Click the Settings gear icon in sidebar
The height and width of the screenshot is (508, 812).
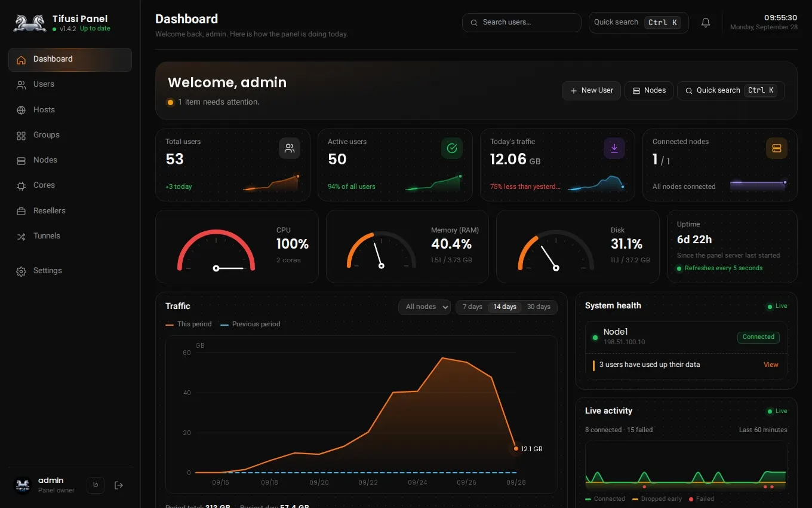21,271
